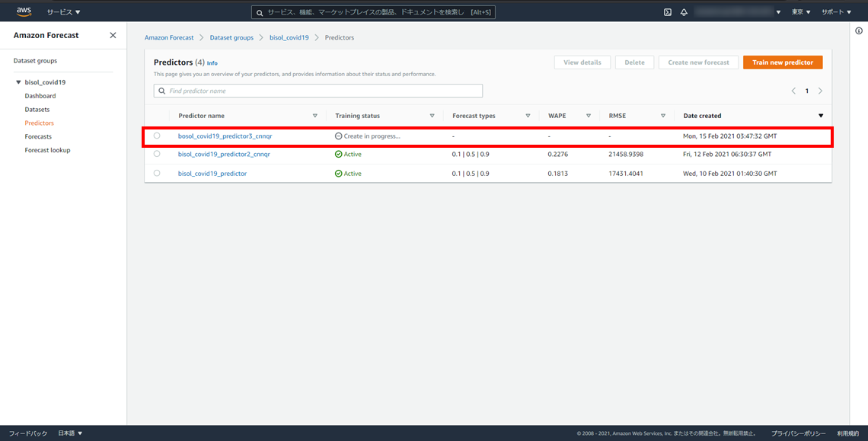The height and width of the screenshot is (441, 868).
Task: Open the notifications bell icon
Action: pos(684,12)
